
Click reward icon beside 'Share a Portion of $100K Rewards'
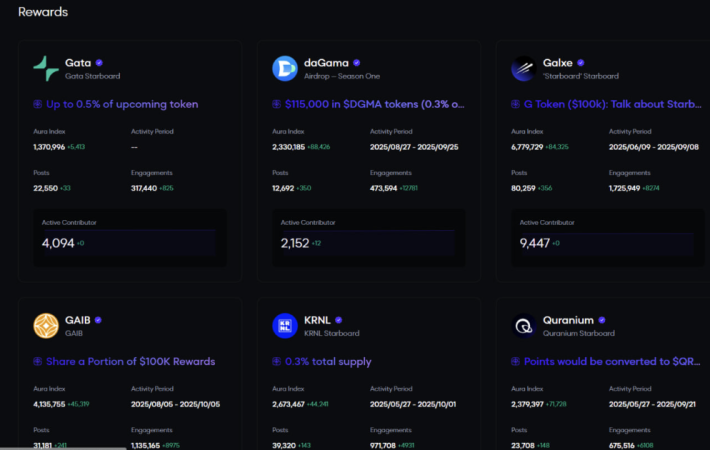point(38,361)
